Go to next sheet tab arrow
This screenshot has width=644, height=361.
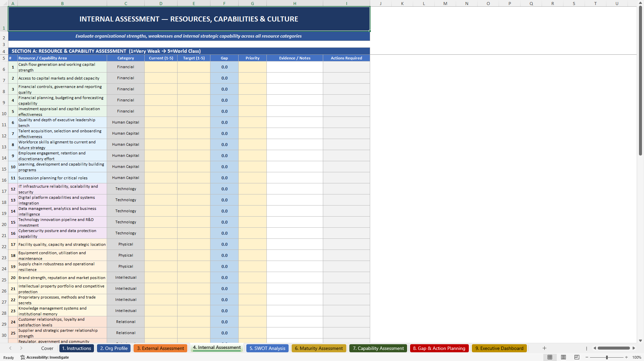pos(21,348)
